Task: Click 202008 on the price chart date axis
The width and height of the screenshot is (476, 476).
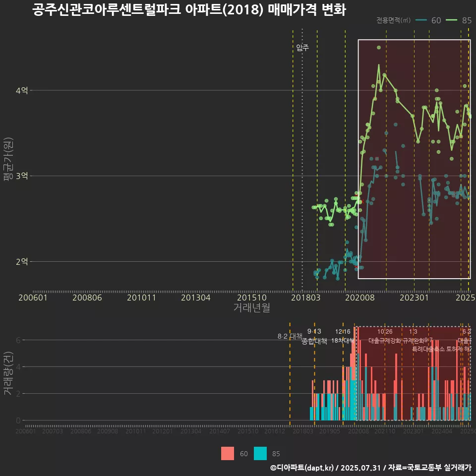Action: (x=360, y=297)
